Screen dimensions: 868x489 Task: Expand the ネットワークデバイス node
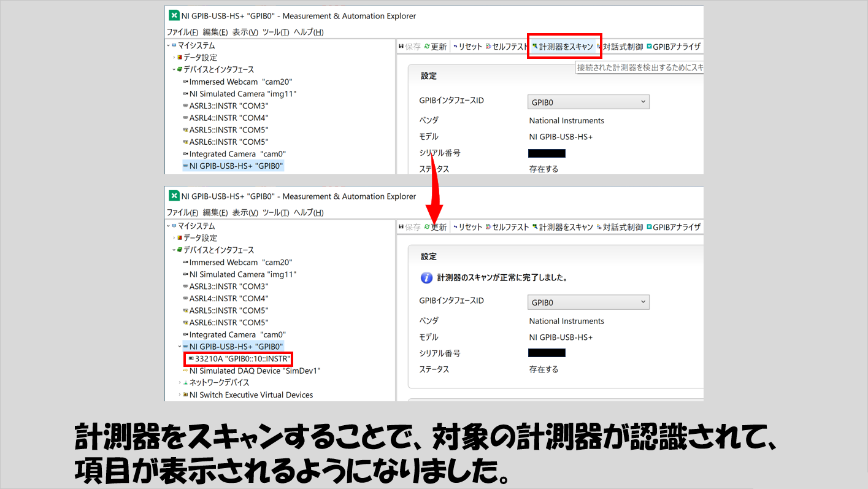pyautogui.click(x=179, y=383)
